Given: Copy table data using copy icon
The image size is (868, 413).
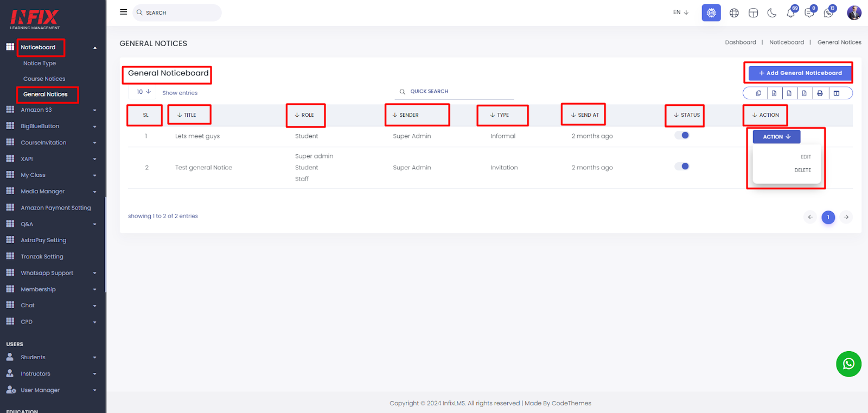Looking at the screenshot, I should [x=758, y=93].
